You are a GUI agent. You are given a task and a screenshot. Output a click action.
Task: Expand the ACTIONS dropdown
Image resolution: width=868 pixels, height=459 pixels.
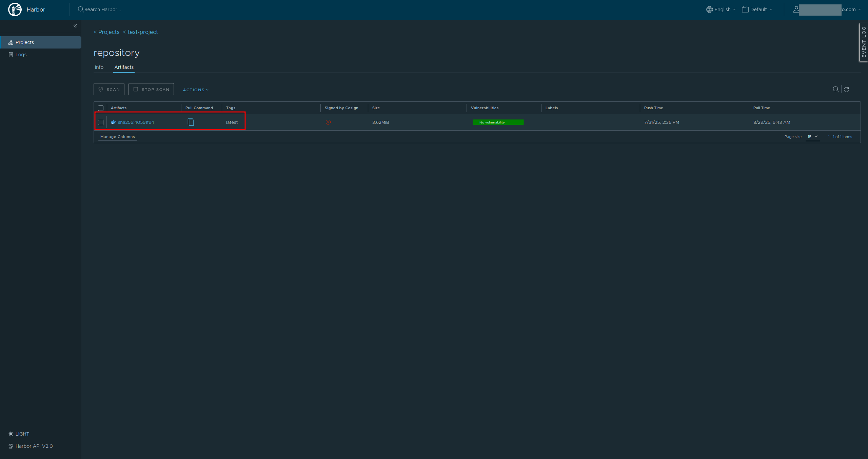tap(196, 90)
